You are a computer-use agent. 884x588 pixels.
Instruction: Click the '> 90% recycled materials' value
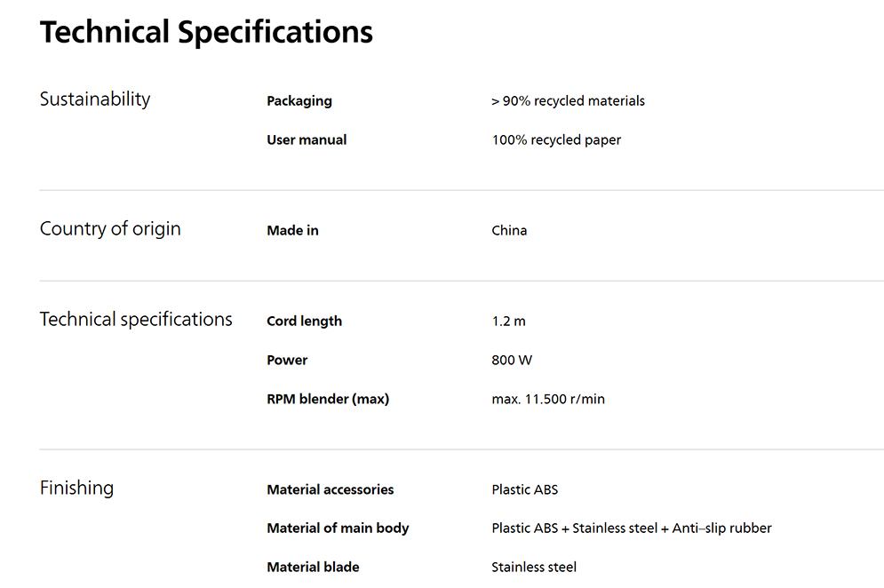(x=568, y=101)
